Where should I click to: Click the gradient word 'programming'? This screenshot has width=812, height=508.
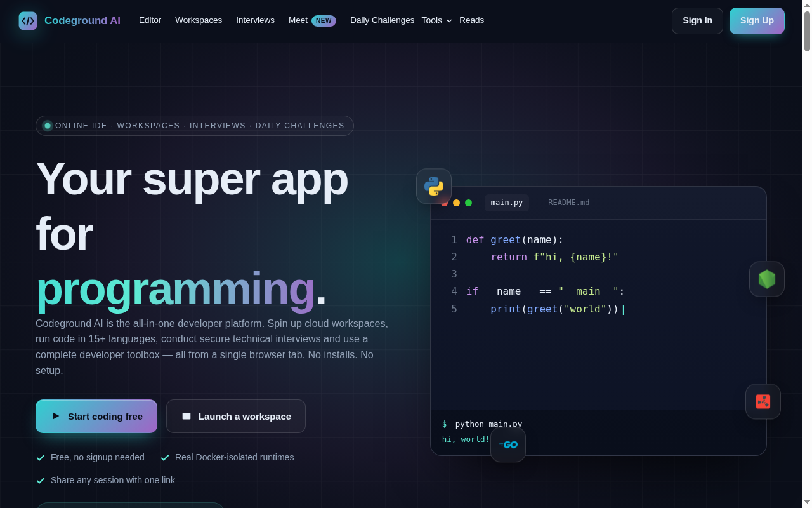point(175,289)
